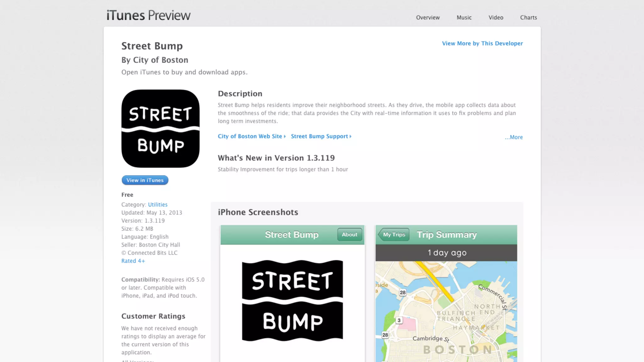Screen dimensions: 644x362
Task: Visit the City of Boston Web Site link
Action: click(250, 136)
